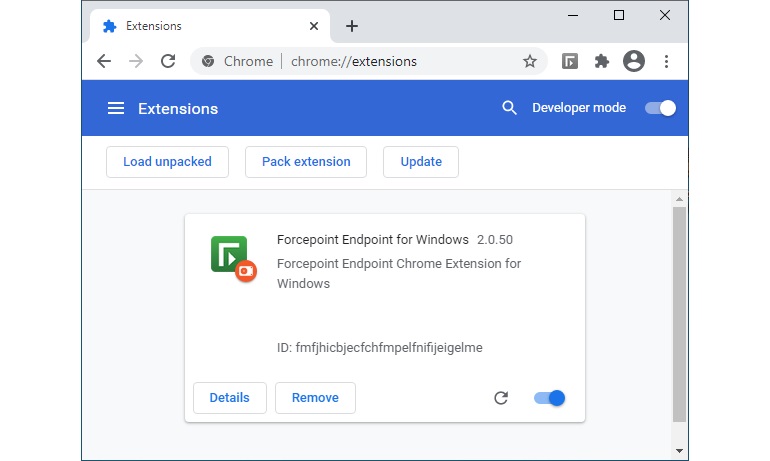This screenshot has width=770, height=461.
Task: Open the Chrome profile avatar
Action: tap(633, 61)
